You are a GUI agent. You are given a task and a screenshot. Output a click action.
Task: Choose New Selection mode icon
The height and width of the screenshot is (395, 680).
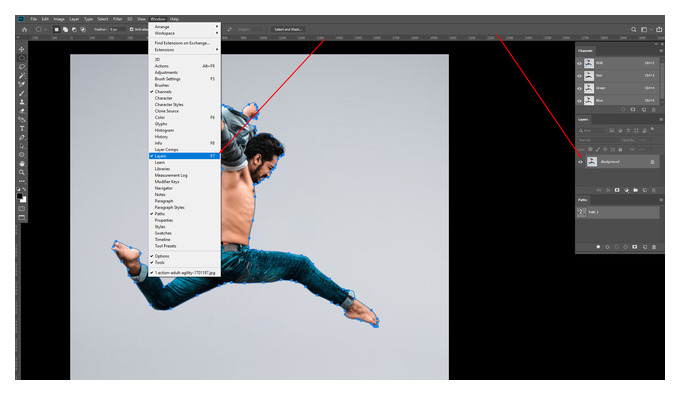click(56, 29)
